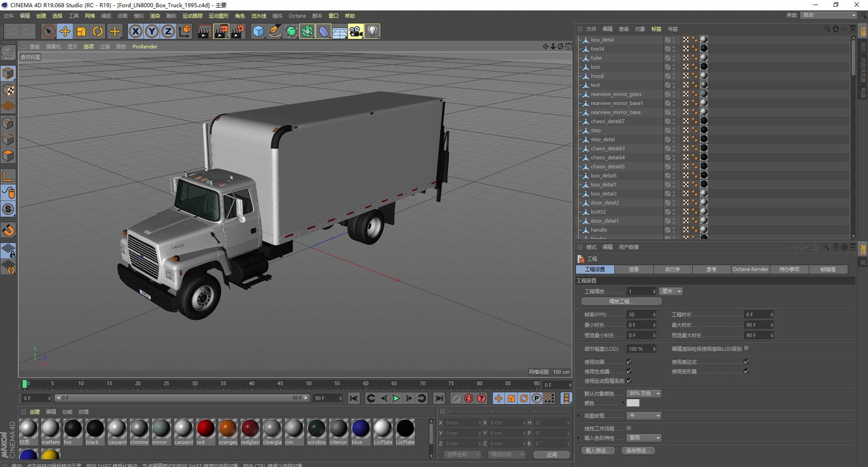Enable Linear Workflow checkbox
This screenshot has width=868, height=467.
pyautogui.click(x=629, y=428)
